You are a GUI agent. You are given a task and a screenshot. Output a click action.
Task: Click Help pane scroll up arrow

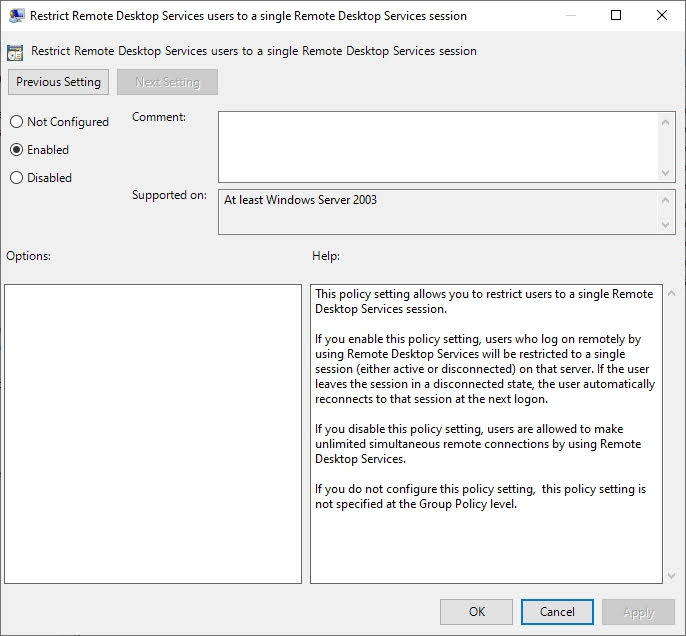coord(672,294)
